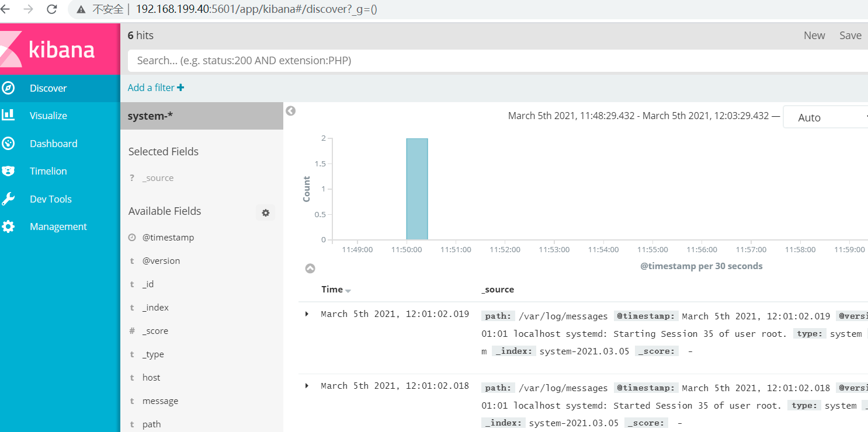
Task: Select Management in the side menu
Action: 58,227
